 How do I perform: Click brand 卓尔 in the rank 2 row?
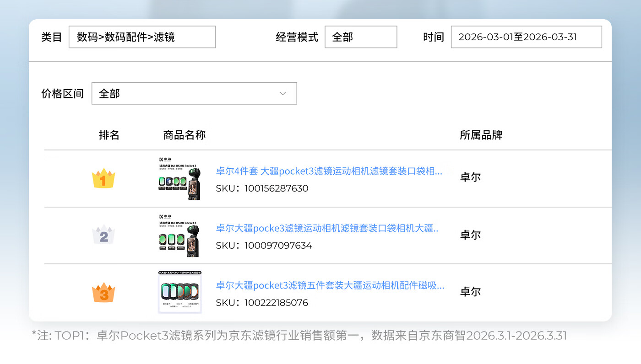coord(470,235)
